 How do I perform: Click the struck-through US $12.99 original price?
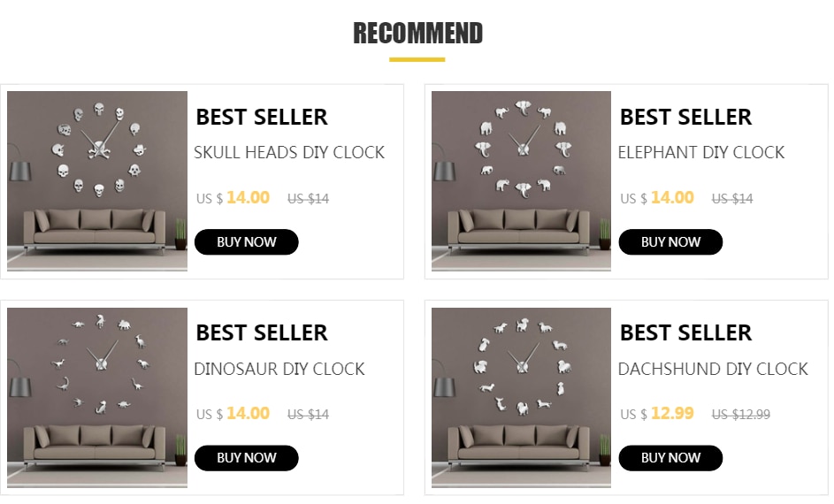741,414
